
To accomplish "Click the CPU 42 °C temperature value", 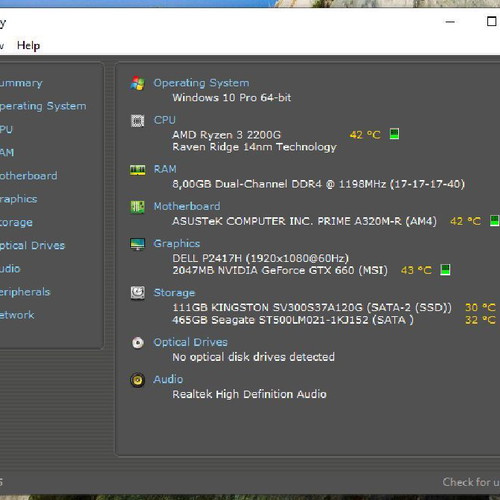I will (365, 135).
